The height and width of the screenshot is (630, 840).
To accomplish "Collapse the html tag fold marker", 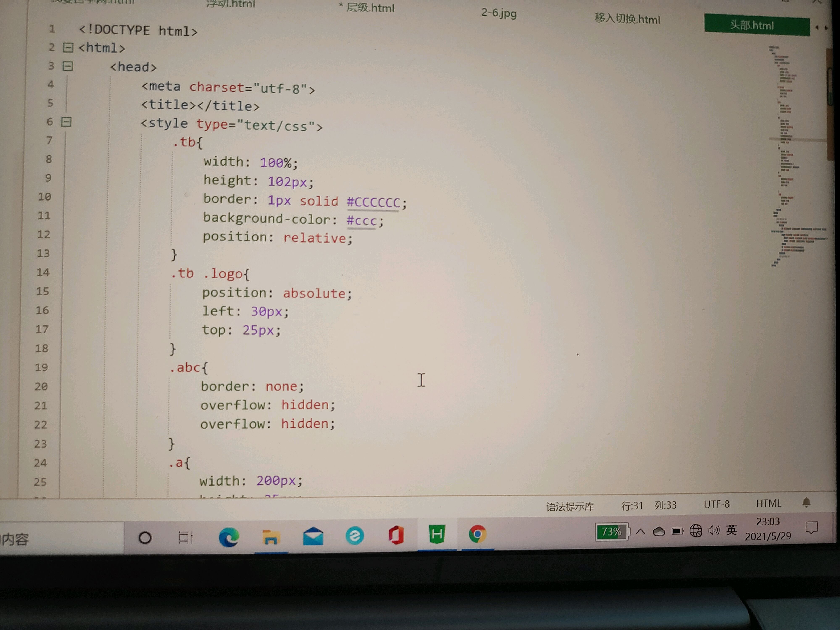I will [x=68, y=47].
